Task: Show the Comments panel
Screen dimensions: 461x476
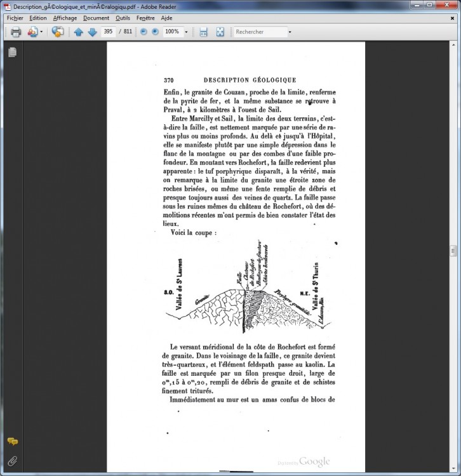Action: 12,442
